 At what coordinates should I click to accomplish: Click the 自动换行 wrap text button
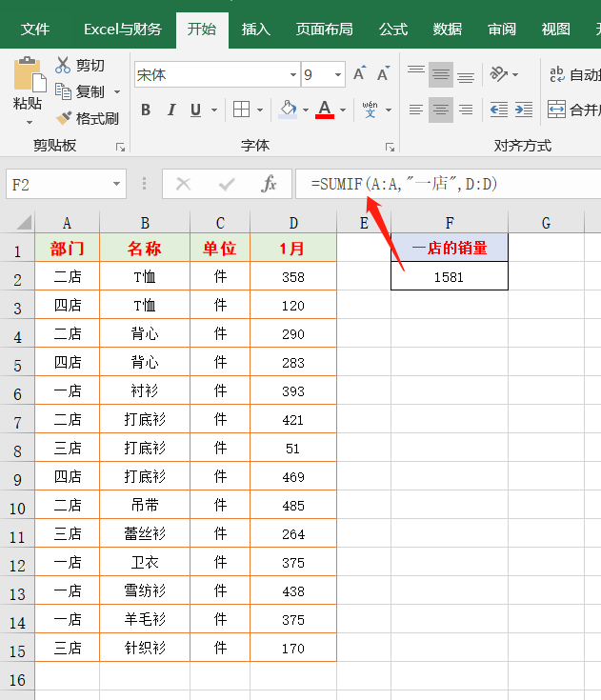coord(574,74)
